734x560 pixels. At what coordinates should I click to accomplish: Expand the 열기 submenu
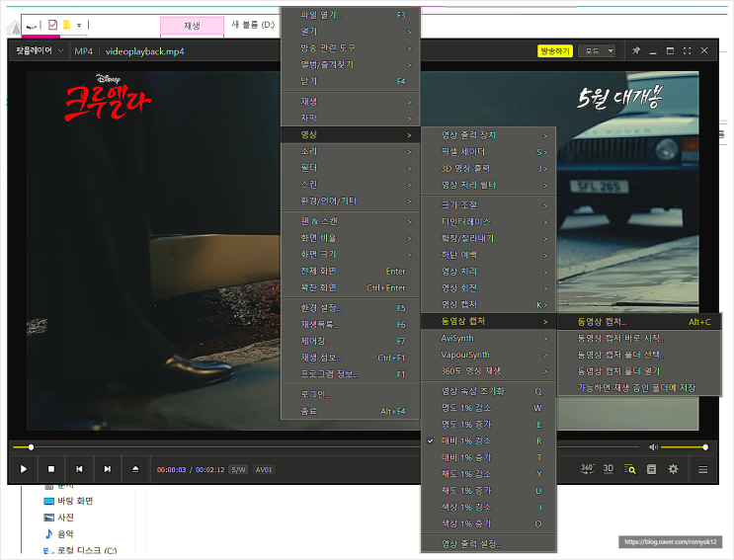pyautogui.click(x=350, y=32)
